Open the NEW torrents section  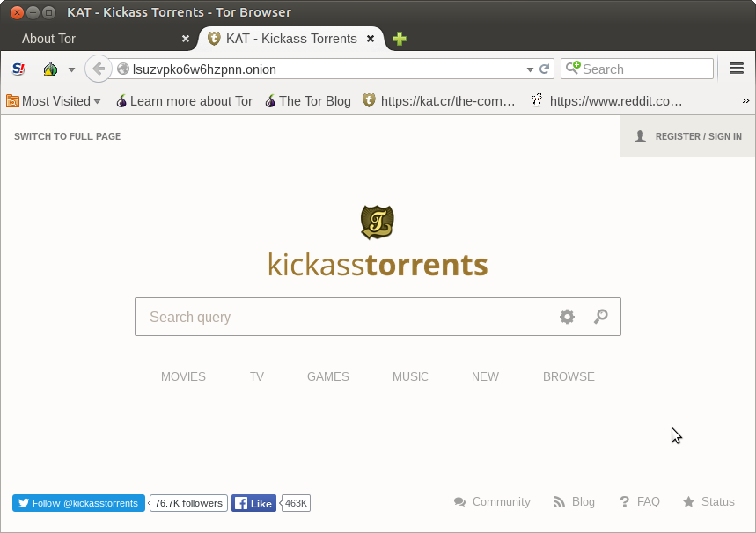(x=485, y=376)
